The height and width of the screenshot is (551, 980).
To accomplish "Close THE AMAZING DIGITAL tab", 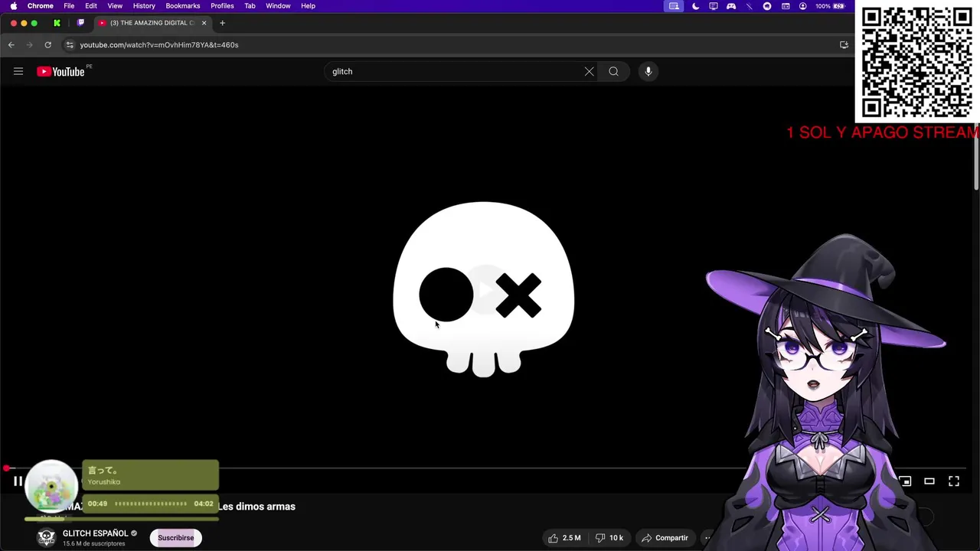I will pos(204,23).
